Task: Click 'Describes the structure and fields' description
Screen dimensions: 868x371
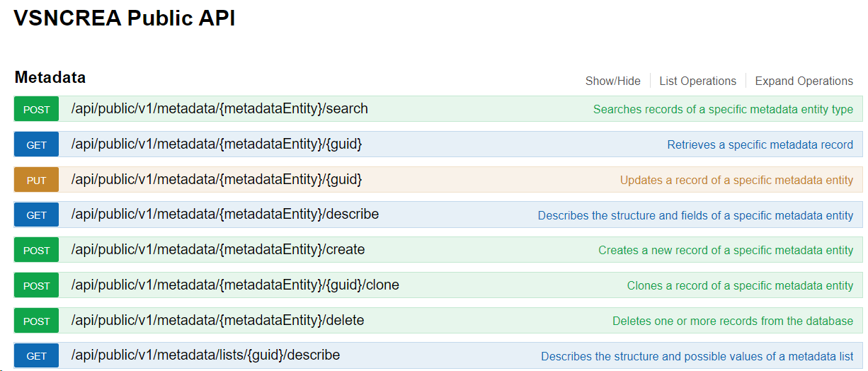Action: (x=695, y=215)
